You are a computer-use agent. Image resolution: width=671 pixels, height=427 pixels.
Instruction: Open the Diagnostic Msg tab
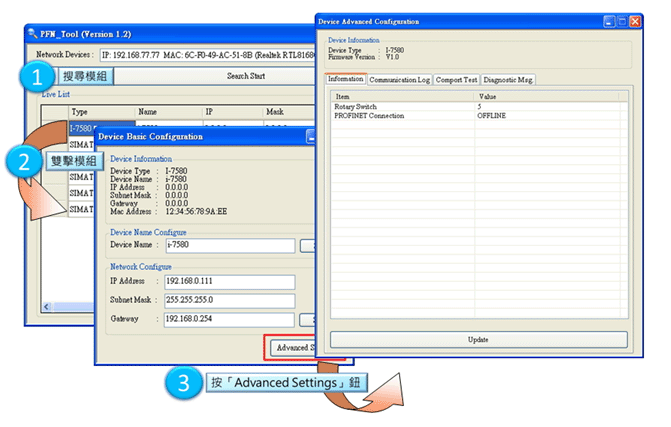click(x=508, y=80)
